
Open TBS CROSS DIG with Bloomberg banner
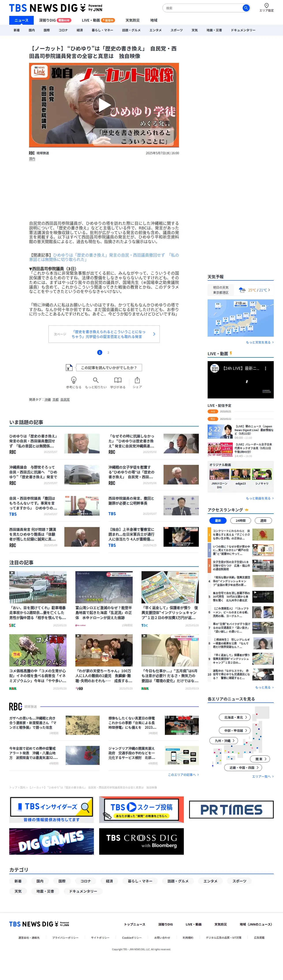pos(141,841)
